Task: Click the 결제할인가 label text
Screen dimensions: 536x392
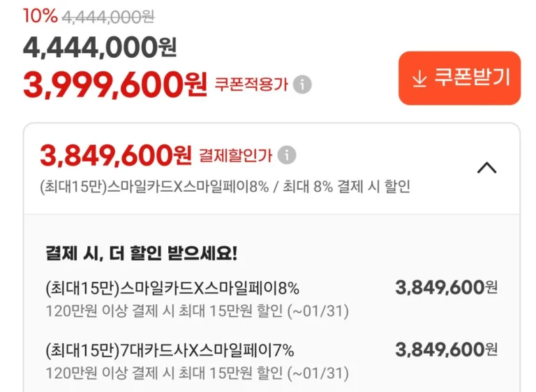Action: tap(235, 156)
